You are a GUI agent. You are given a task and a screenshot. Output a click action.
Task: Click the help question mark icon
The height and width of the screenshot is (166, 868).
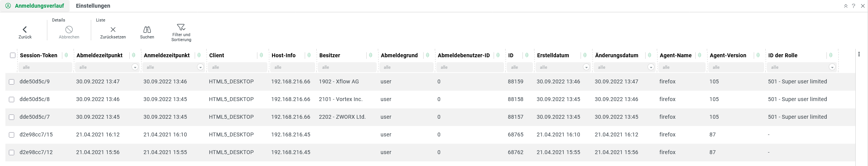(853, 6)
